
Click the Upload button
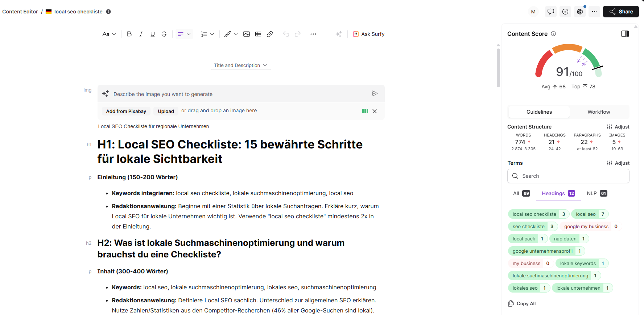point(166,111)
